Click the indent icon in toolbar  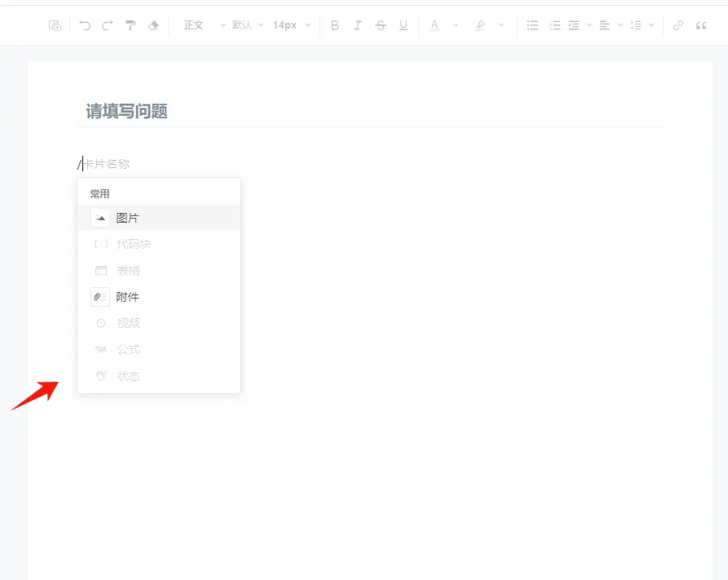tap(574, 25)
